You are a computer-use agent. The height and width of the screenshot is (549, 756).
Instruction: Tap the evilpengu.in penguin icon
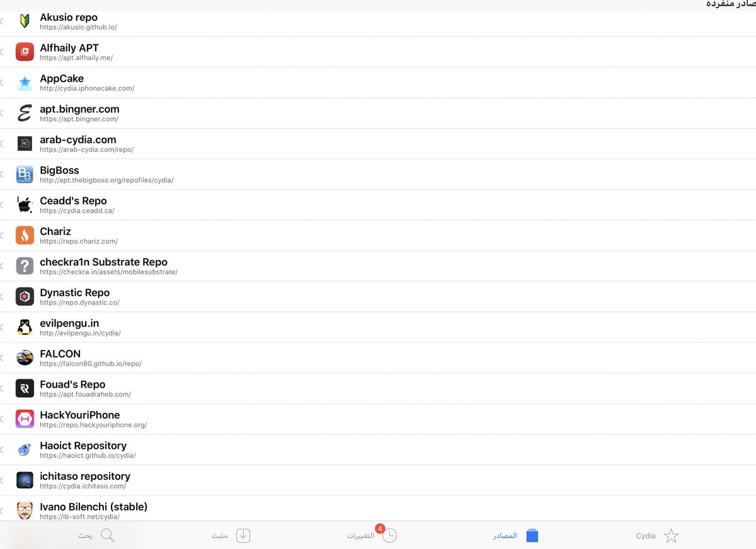click(x=25, y=327)
